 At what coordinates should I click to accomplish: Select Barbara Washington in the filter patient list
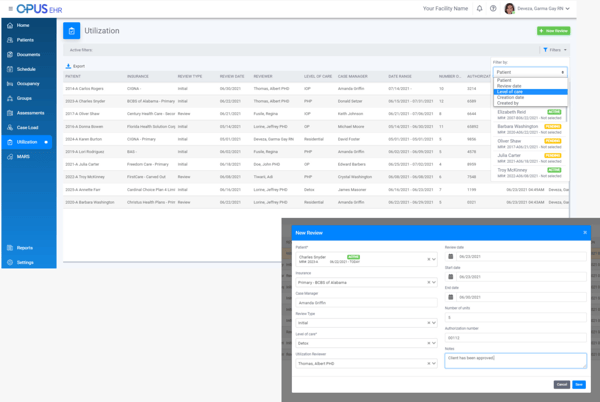click(x=530, y=129)
